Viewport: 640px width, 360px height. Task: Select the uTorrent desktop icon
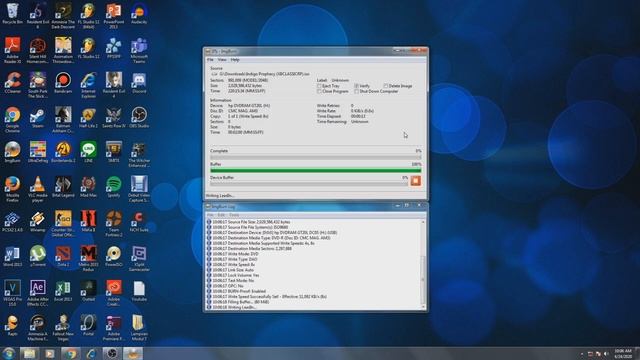[38, 256]
